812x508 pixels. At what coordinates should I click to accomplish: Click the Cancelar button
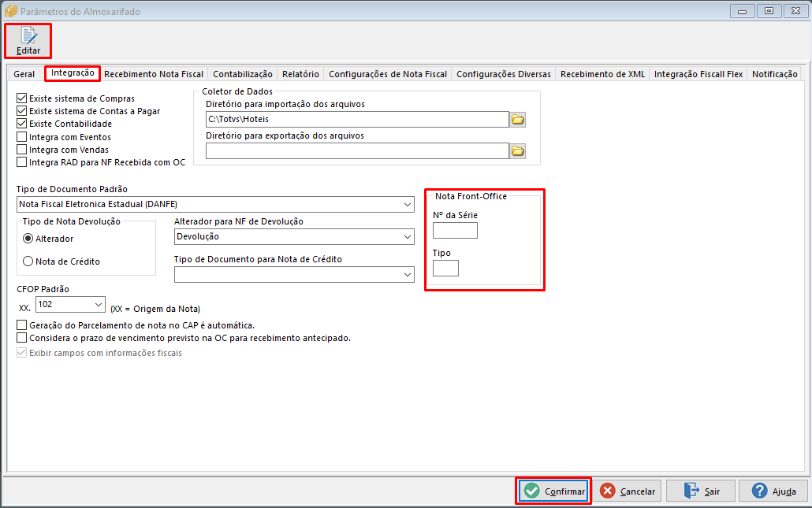click(628, 491)
